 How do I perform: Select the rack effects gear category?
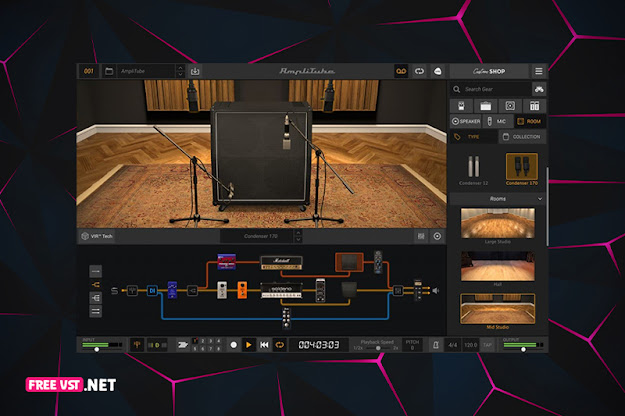click(534, 106)
